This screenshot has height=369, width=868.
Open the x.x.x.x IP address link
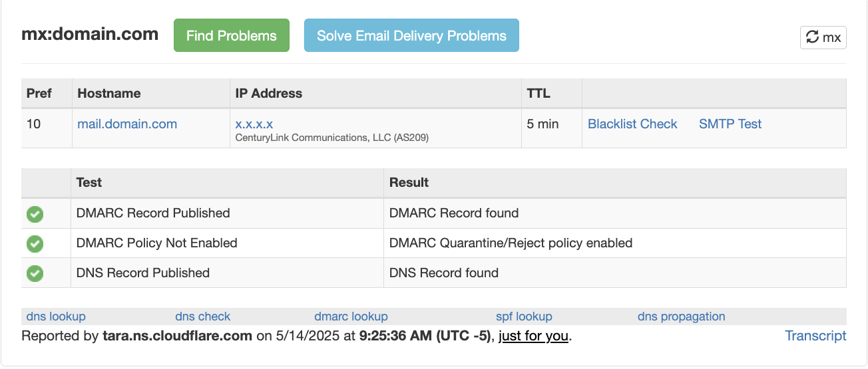tap(254, 124)
